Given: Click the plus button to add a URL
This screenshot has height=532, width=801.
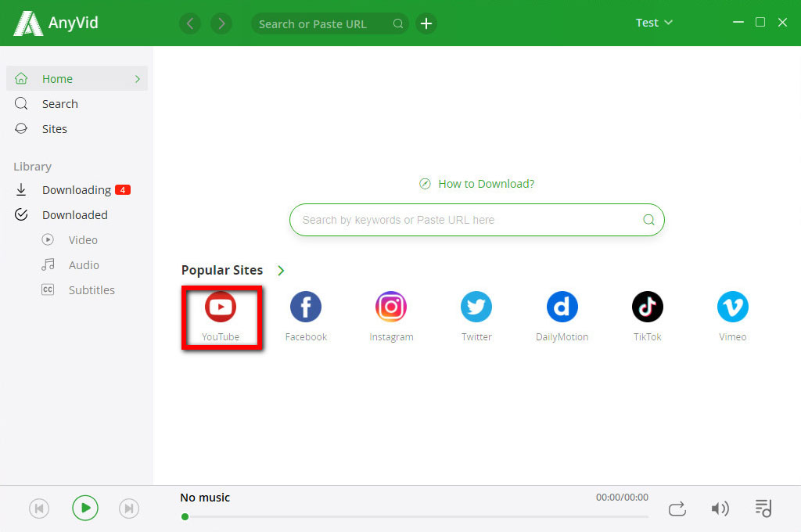Looking at the screenshot, I should pos(426,23).
